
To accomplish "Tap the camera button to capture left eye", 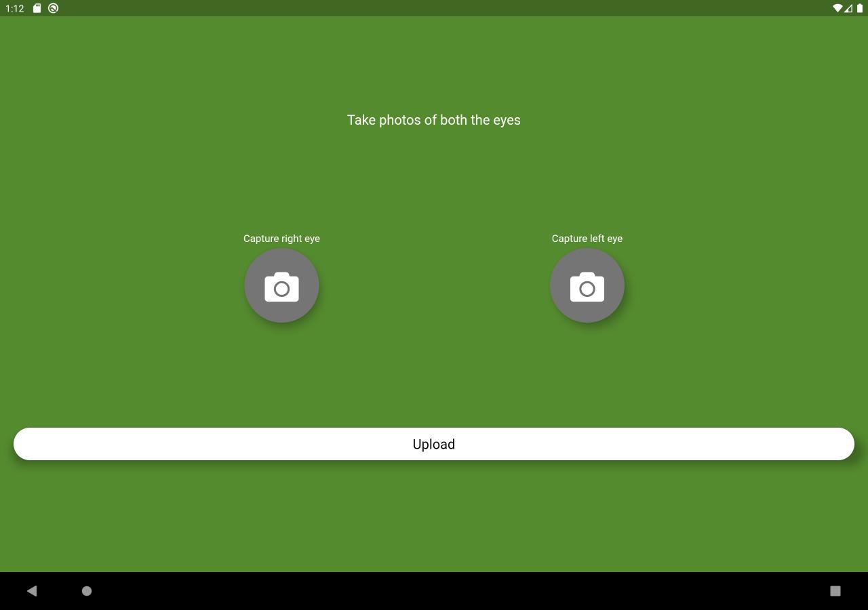I will [x=587, y=285].
